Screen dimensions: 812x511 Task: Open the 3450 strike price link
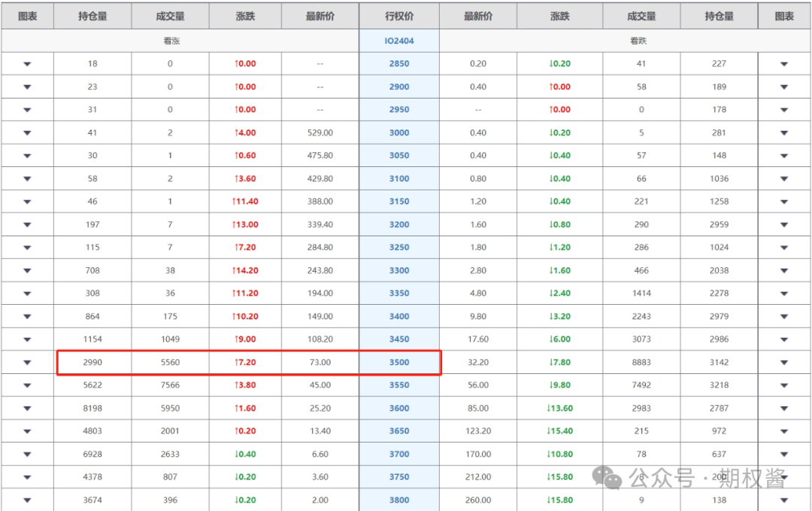399,339
